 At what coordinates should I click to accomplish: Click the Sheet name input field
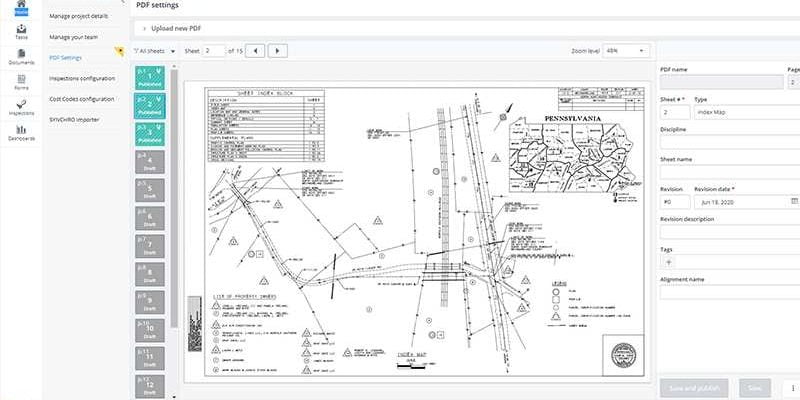click(730, 175)
